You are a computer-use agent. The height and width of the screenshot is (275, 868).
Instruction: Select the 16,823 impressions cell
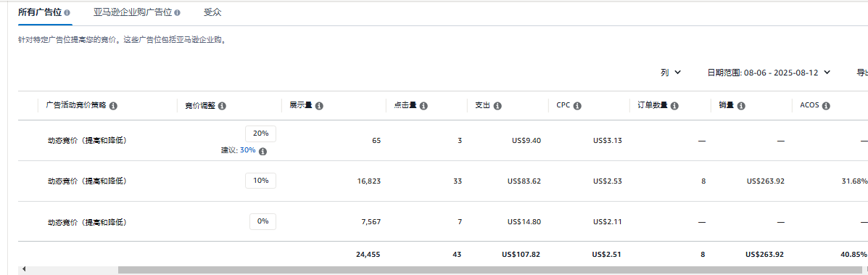[369, 181]
